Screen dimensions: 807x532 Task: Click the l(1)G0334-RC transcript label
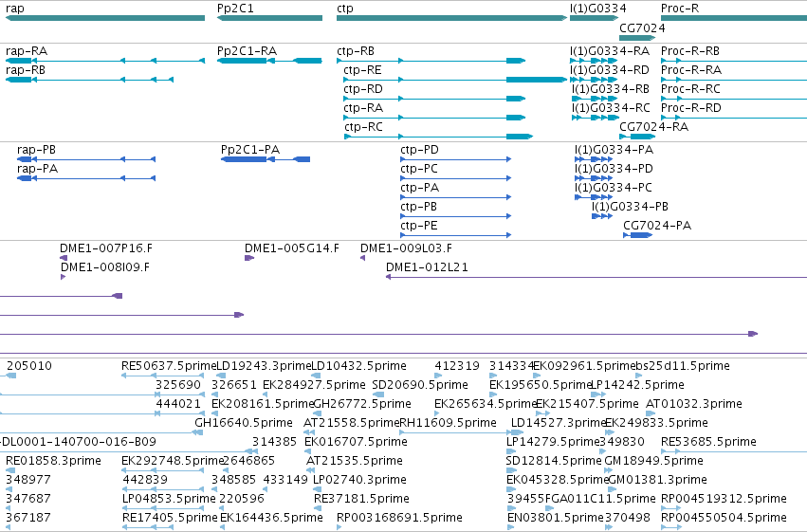pyautogui.click(x=611, y=108)
